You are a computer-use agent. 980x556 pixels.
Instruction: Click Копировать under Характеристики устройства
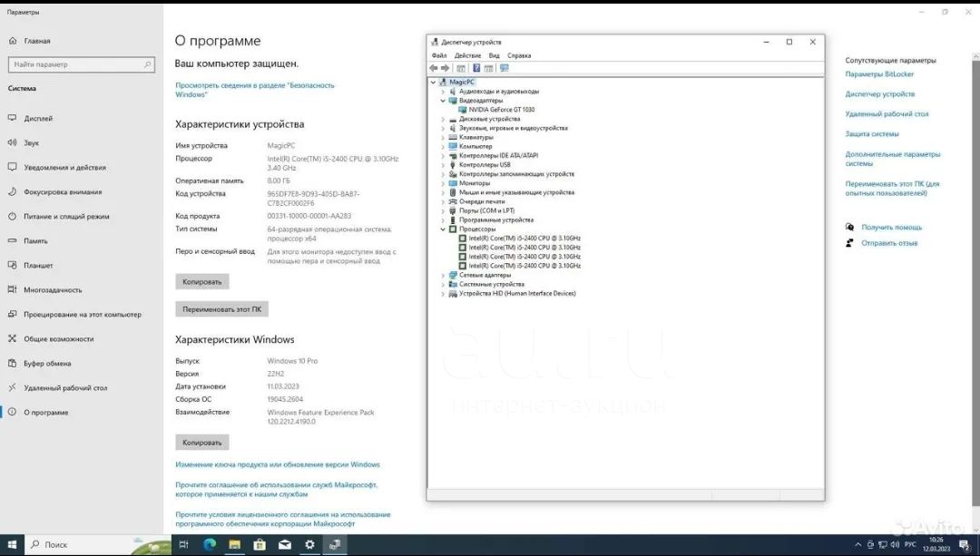coord(201,282)
